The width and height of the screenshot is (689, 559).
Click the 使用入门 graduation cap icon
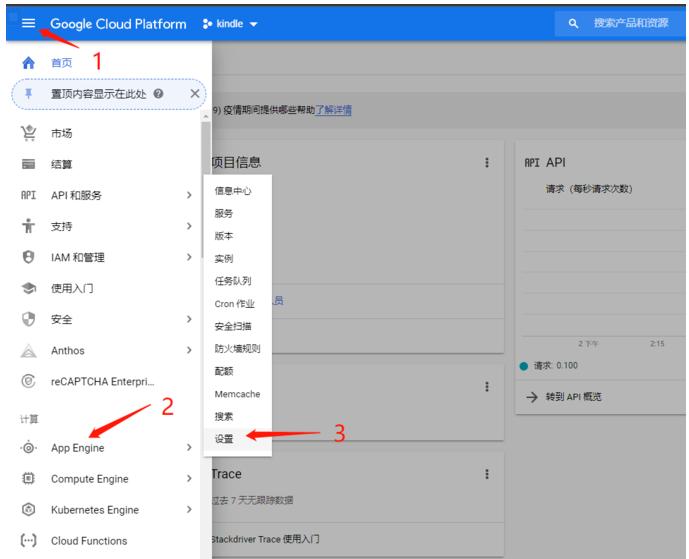click(x=29, y=288)
